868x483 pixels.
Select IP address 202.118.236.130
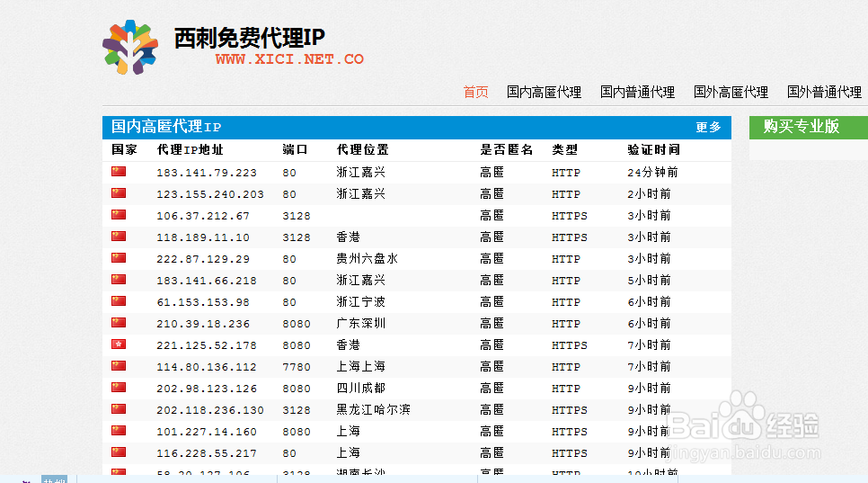[x=209, y=410]
